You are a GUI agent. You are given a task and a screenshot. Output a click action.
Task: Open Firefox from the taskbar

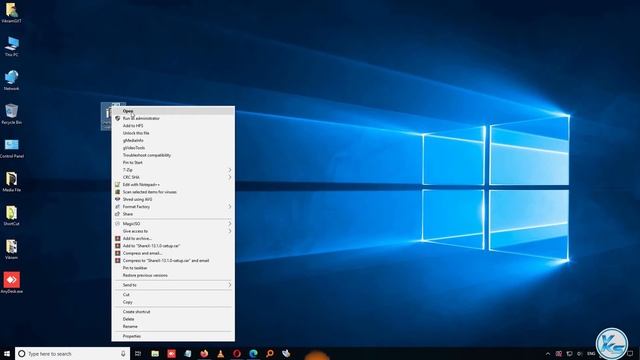point(204,353)
